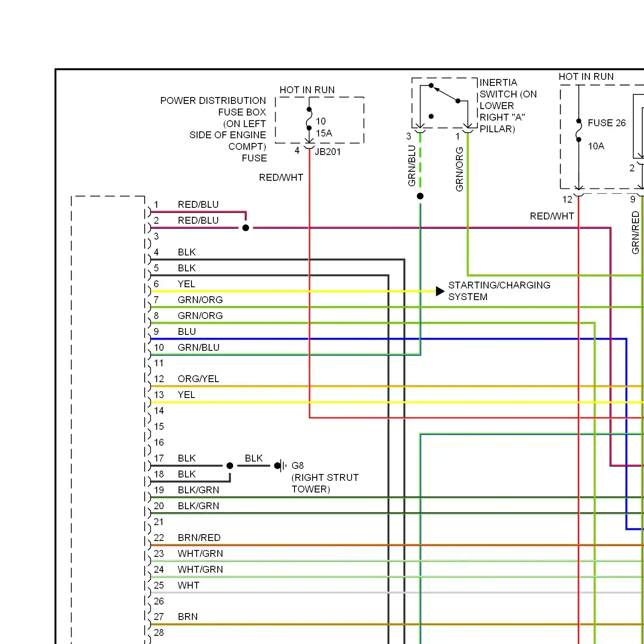
Task: Click pin 10 'GRN/BLU' label
Action: (x=199, y=347)
